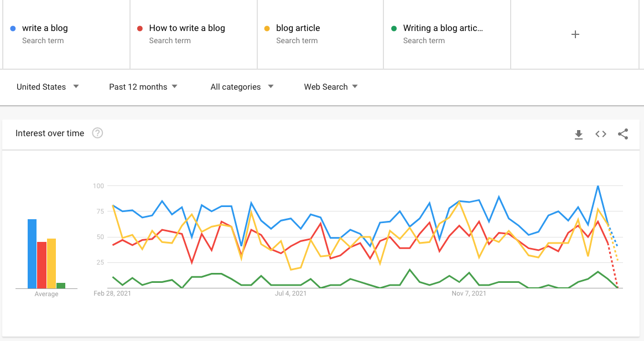Open the United States region dropdown
Screen dimensions: 644x341
coord(48,87)
